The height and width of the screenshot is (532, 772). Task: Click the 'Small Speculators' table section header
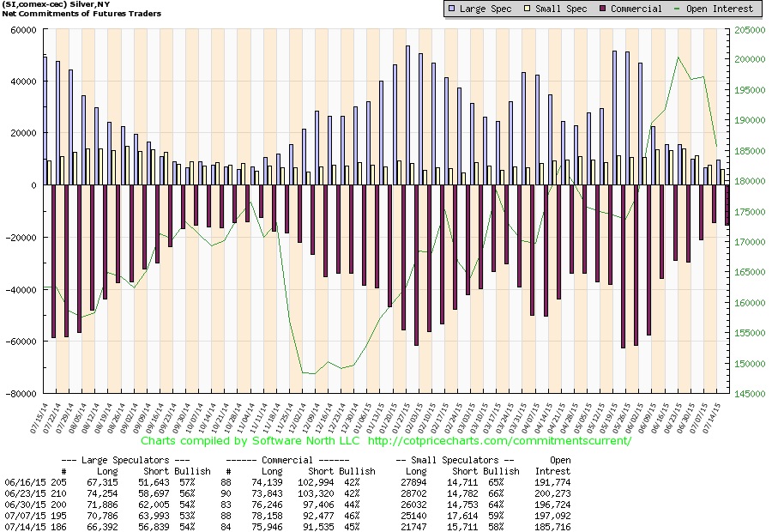pyautogui.click(x=455, y=460)
